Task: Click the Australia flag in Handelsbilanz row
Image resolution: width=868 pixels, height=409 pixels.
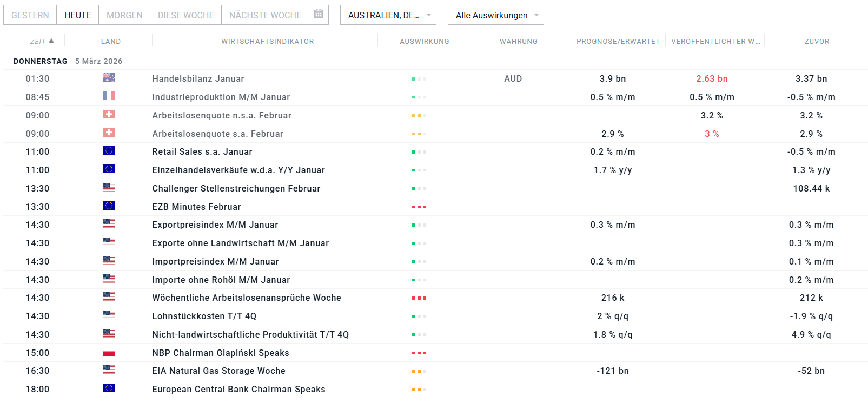Action: click(109, 78)
